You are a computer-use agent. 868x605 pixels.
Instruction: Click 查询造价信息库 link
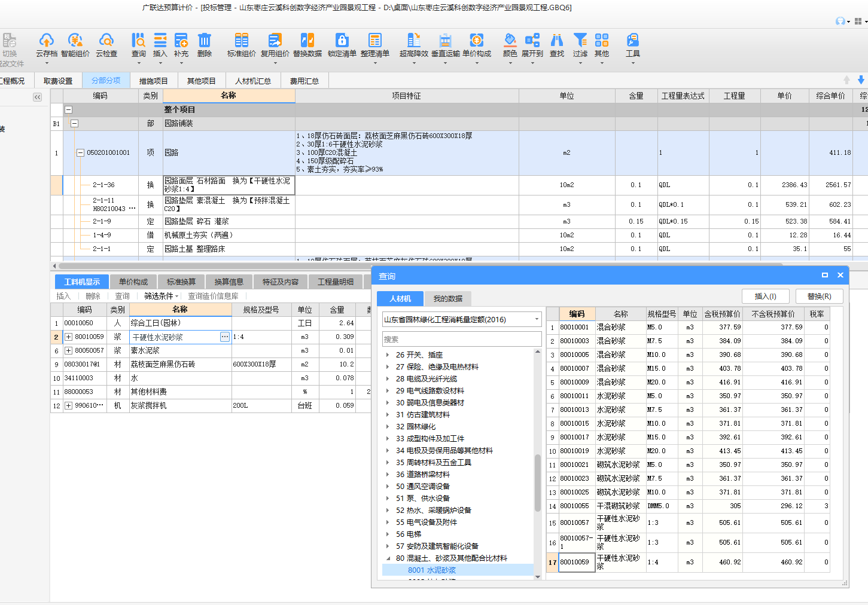(x=214, y=296)
